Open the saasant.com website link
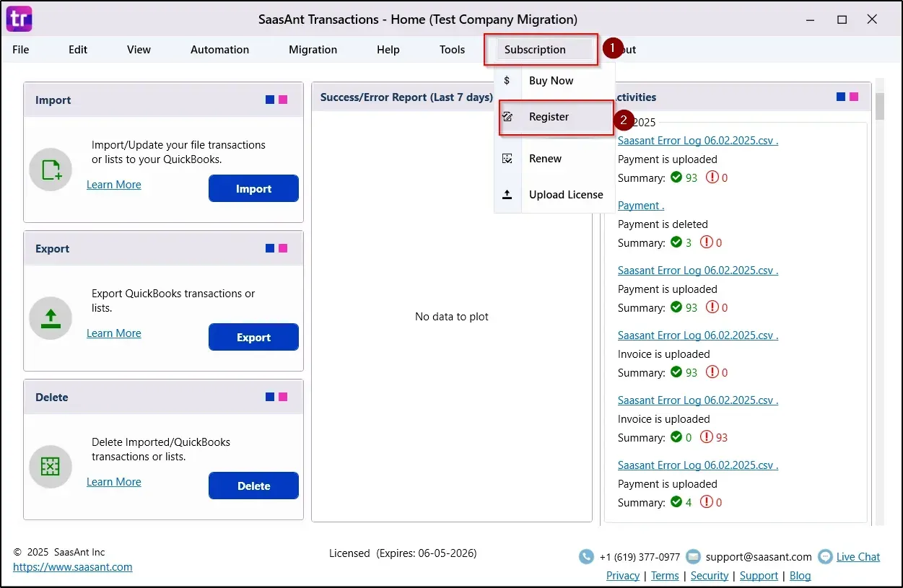 coord(73,567)
